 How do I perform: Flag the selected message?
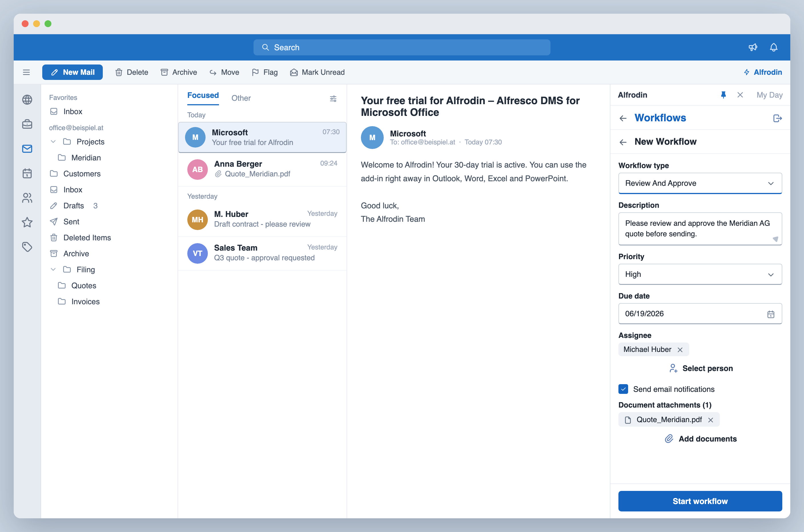(x=265, y=72)
